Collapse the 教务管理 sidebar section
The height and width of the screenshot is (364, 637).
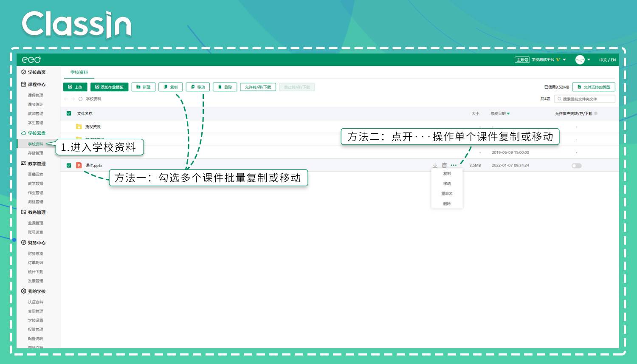34,212
